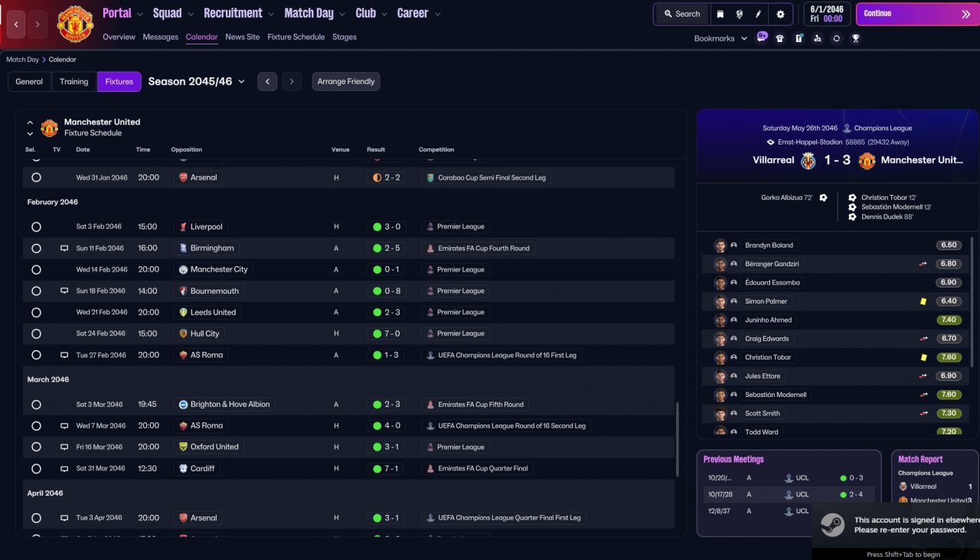
Task: Click the Villarreal crest in the match panel
Action: click(x=808, y=161)
